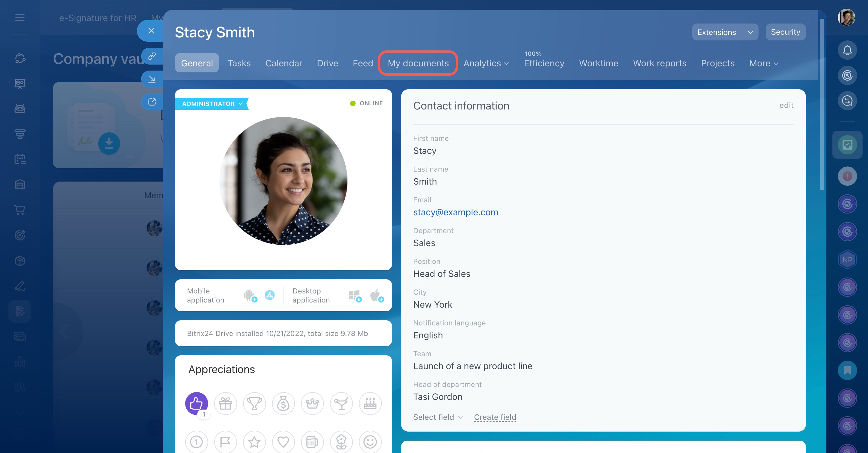This screenshot has width=868, height=453.
Task: Open the NP hexagon chat in right sidebar
Action: pyautogui.click(x=847, y=260)
